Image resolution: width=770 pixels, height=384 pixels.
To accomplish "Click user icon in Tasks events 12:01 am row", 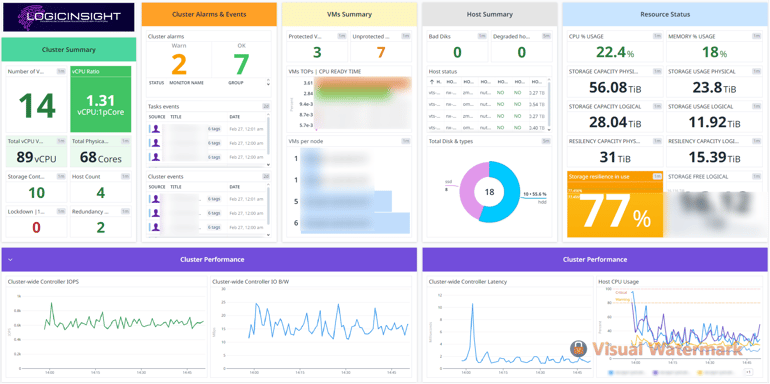I will click(156, 129).
